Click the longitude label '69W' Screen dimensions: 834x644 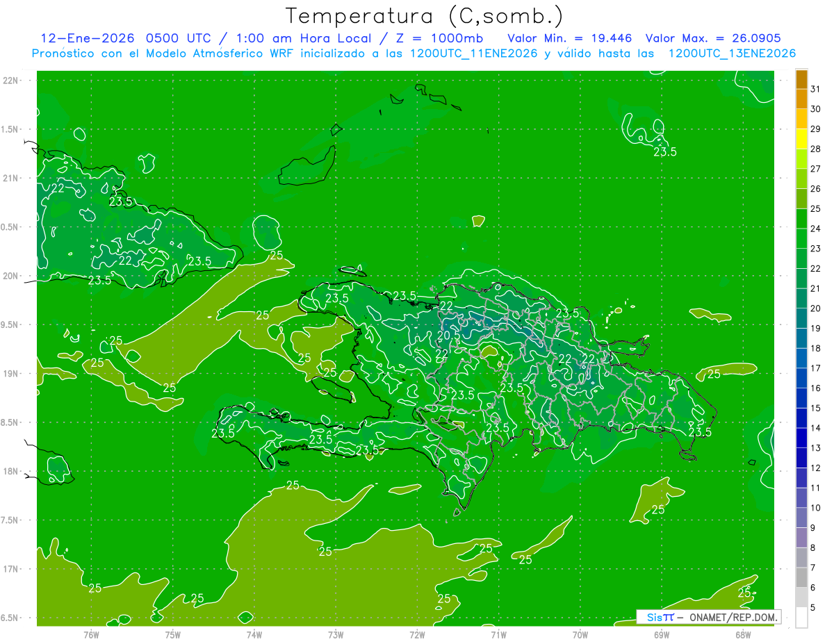pos(662,634)
